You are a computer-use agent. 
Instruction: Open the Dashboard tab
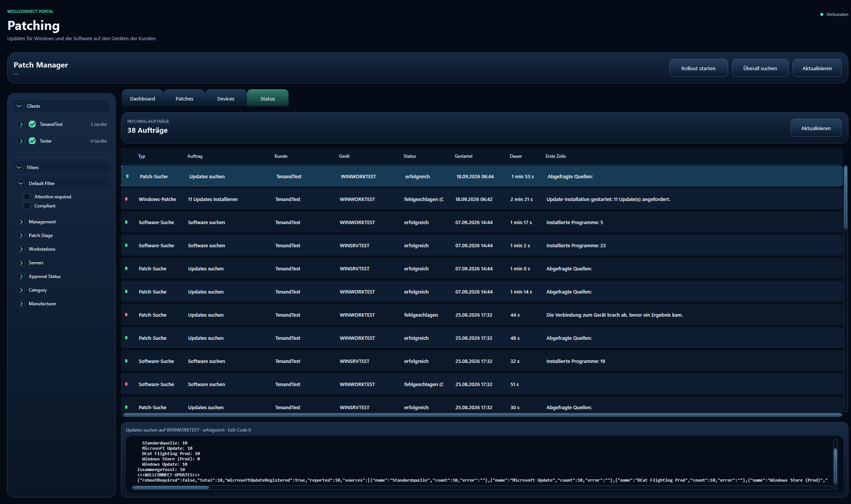coord(143,98)
